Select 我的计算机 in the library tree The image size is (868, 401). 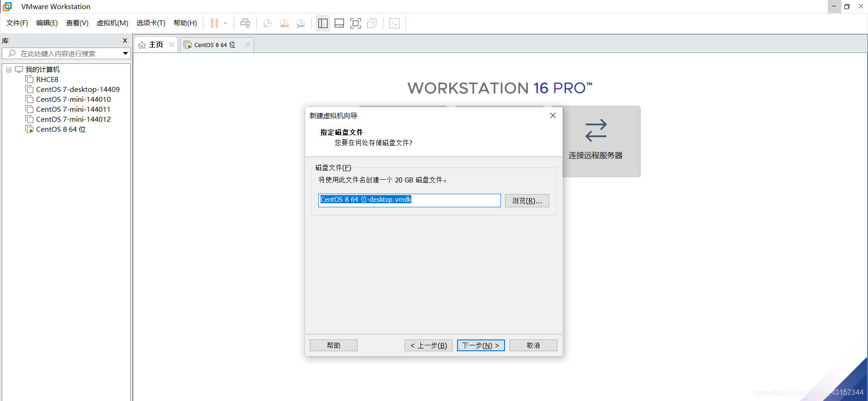[x=42, y=70]
